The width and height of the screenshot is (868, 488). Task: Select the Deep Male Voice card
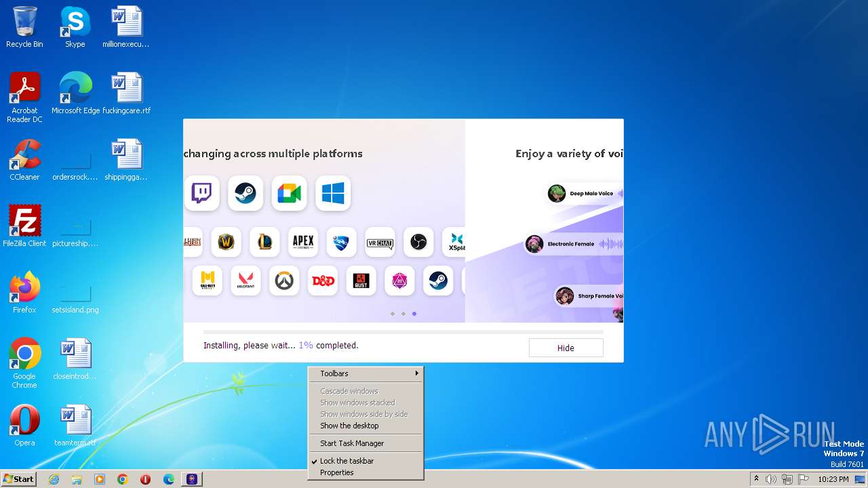coord(585,194)
